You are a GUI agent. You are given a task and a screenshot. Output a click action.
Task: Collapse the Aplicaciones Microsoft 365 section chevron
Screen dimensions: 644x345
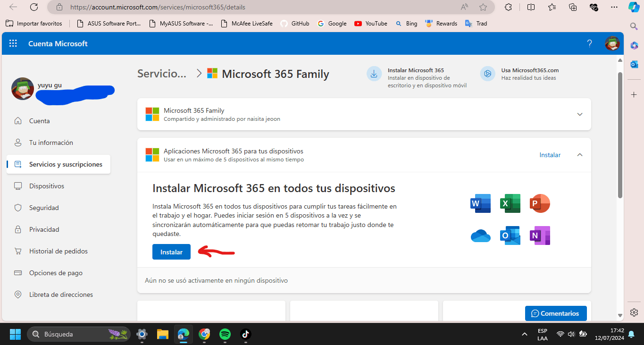580,155
